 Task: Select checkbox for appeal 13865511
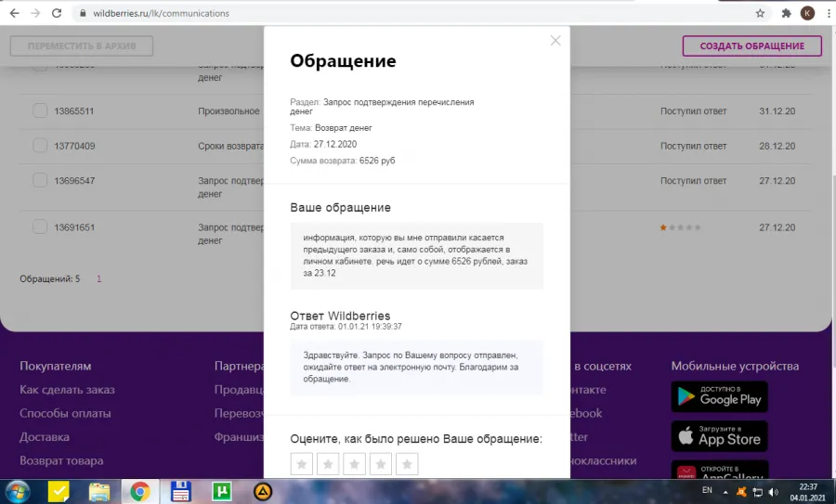(40, 110)
